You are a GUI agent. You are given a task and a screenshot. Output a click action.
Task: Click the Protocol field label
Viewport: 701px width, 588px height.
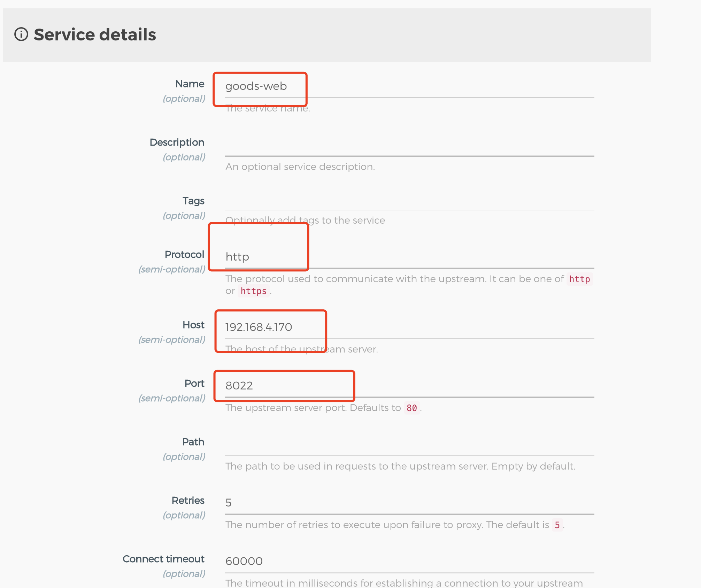coord(184,255)
